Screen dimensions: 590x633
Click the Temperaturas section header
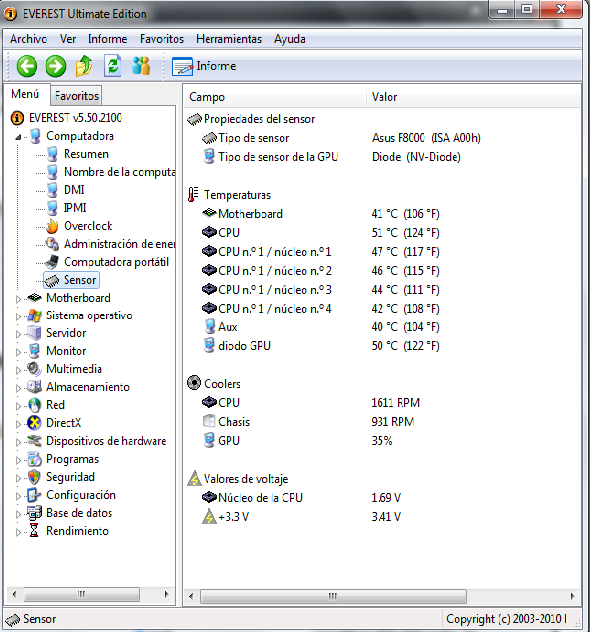coord(229,195)
